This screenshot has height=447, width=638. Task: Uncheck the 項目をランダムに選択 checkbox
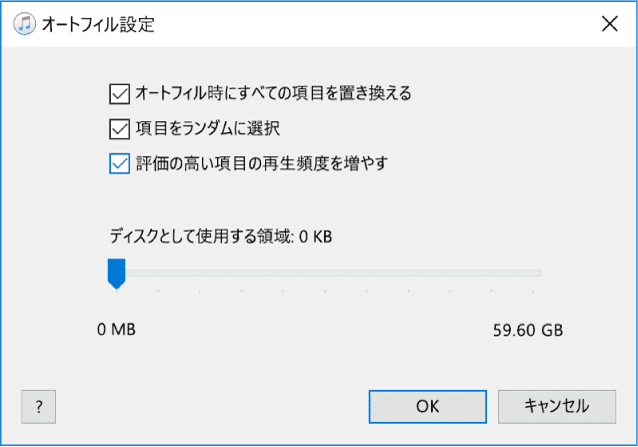(119, 128)
